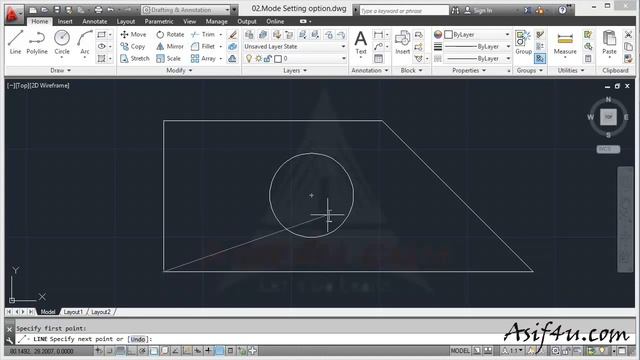The width and height of the screenshot is (640, 360).
Task: Switch to the Insert tab
Action: 65,21
